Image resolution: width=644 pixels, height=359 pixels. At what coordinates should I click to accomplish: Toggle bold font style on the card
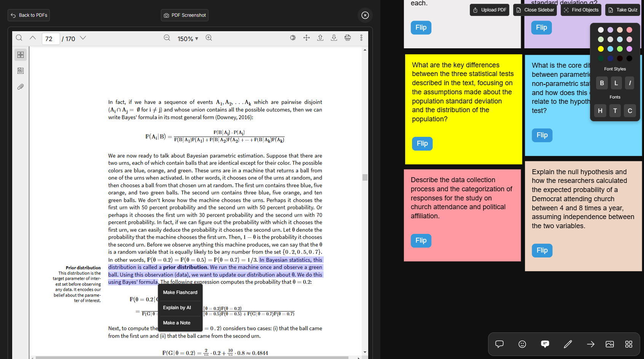pyautogui.click(x=601, y=83)
